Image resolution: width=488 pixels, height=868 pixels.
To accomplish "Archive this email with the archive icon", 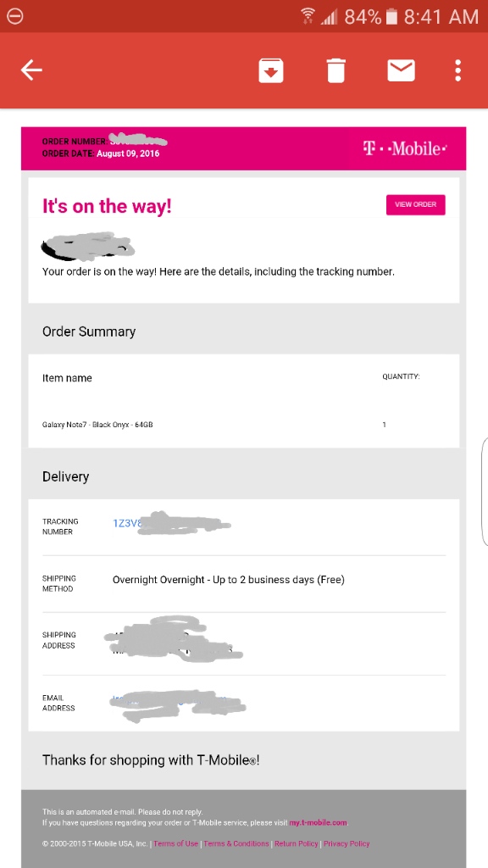I will (x=271, y=70).
